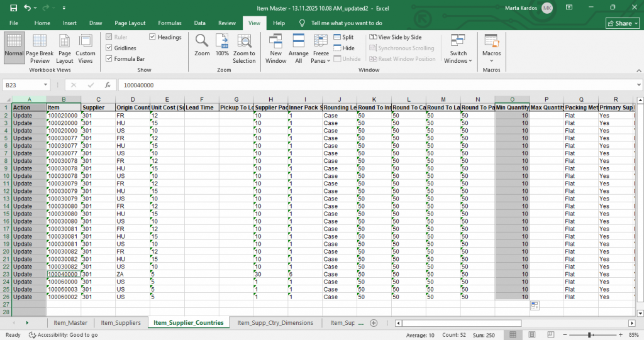Uncheck the Formula Bar checkbox
The height and width of the screenshot is (340, 644).
[x=109, y=58]
